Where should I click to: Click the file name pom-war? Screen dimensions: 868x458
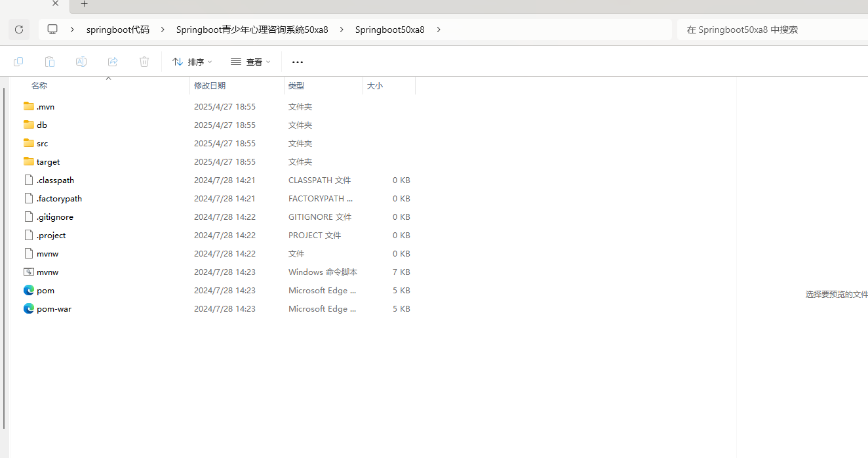coord(54,309)
